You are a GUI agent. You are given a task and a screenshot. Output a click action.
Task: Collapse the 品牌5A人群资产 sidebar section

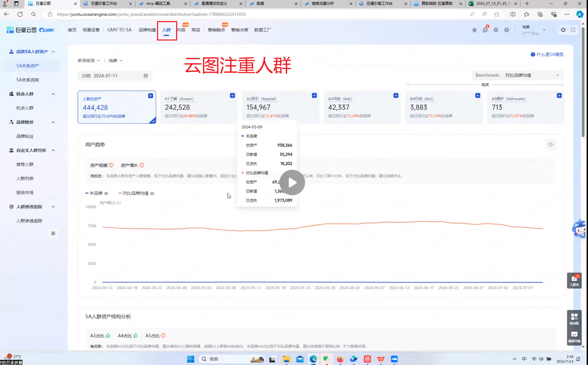(53, 52)
